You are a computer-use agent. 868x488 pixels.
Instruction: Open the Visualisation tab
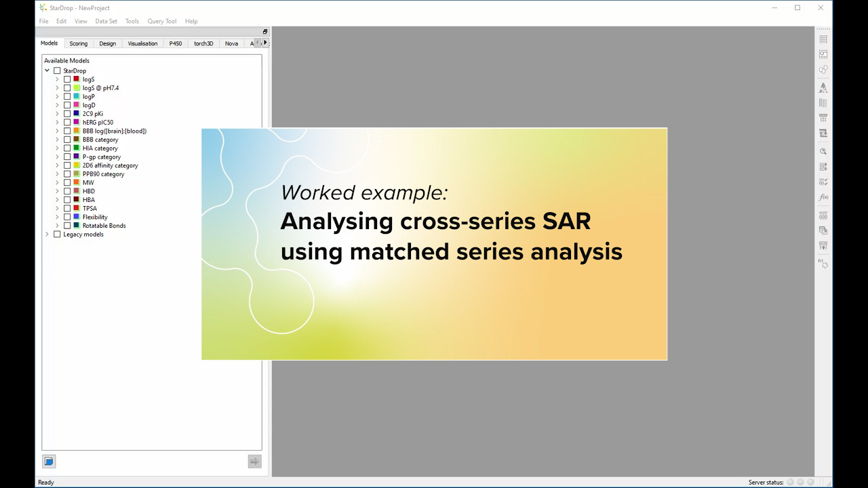point(142,43)
